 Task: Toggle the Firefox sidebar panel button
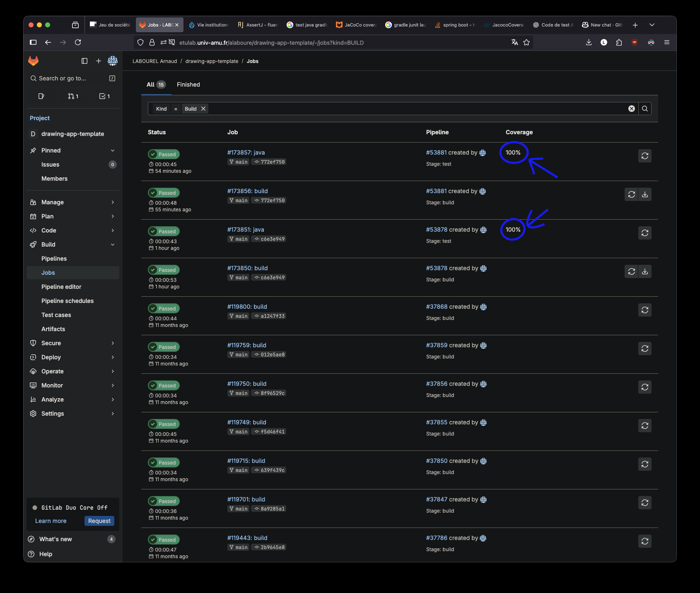click(x=33, y=42)
